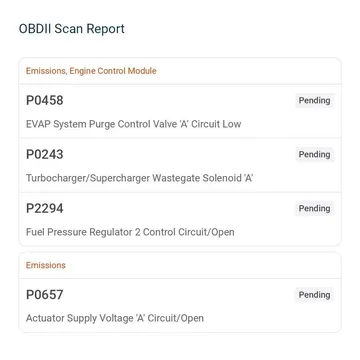Click Turbocharger/Supercharger Wastegate Solenoid description
Image resolution: width=360 pixels, height=360 pixels.
tap(139, 178)
